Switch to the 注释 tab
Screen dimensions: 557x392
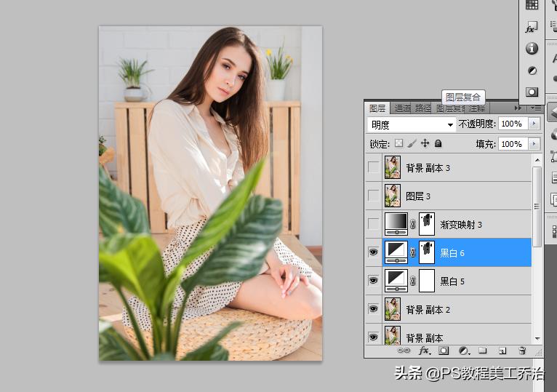(x=477, y=108)
